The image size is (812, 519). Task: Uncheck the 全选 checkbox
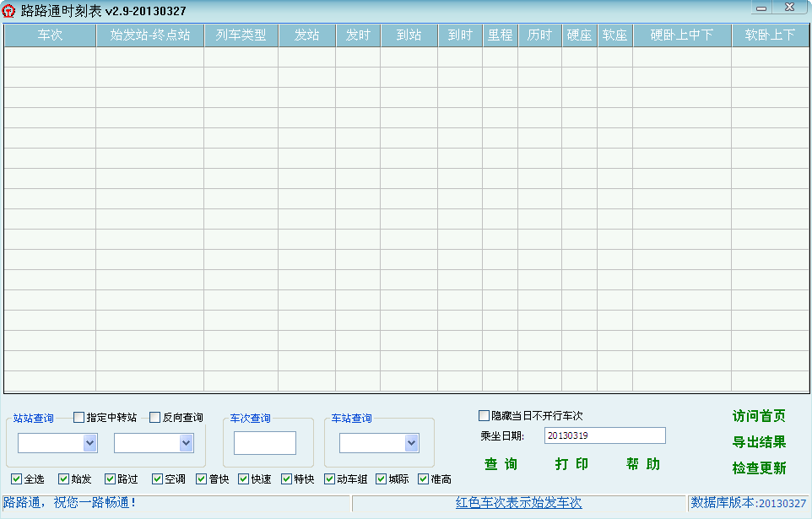(x=17, y=479)
